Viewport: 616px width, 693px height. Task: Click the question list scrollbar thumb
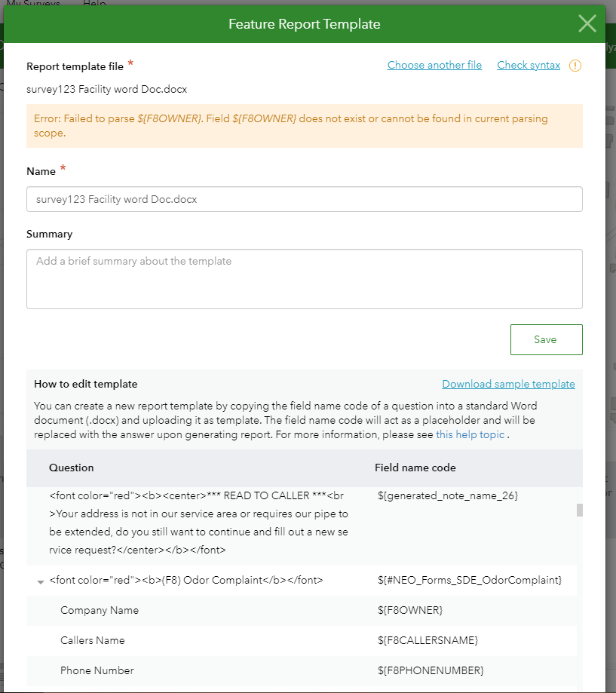click(580, 511)
